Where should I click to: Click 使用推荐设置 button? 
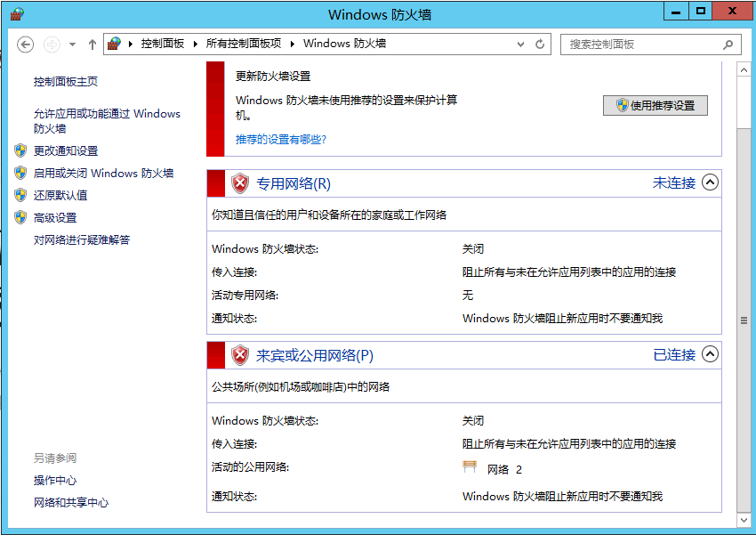pyautogui.click(x=655, y=105)
